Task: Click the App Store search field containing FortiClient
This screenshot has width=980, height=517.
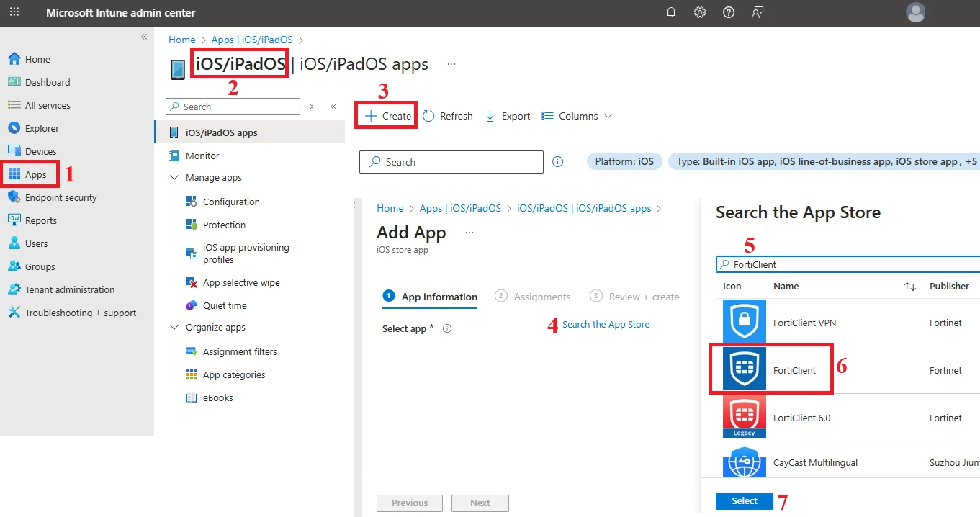Action: tap(848, 264)
